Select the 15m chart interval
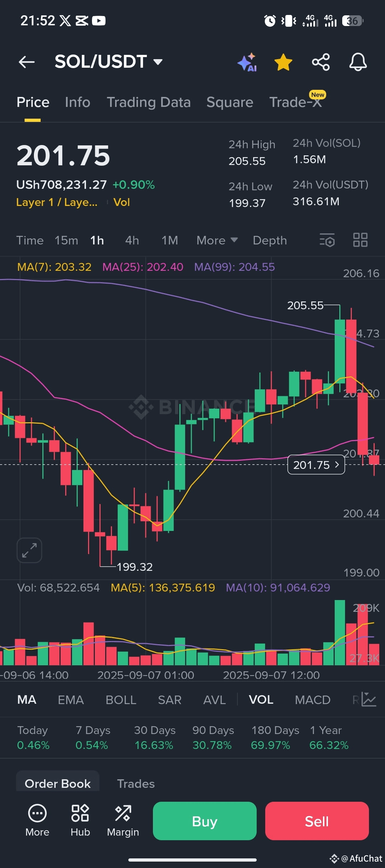Viewport: 385px width, 868px height. coord(66,241)
